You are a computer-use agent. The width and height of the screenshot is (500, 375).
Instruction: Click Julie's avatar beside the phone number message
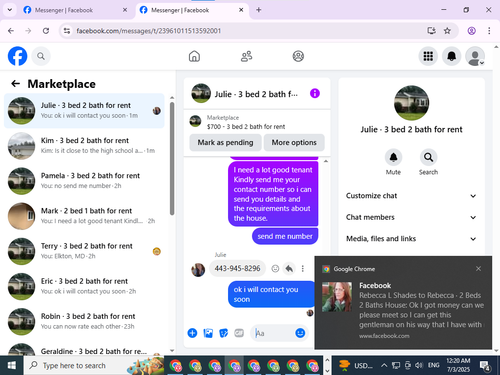198,269
